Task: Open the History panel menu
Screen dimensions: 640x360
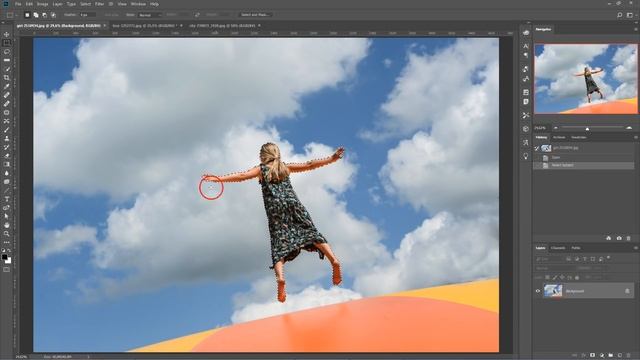Action: (635, 138)
